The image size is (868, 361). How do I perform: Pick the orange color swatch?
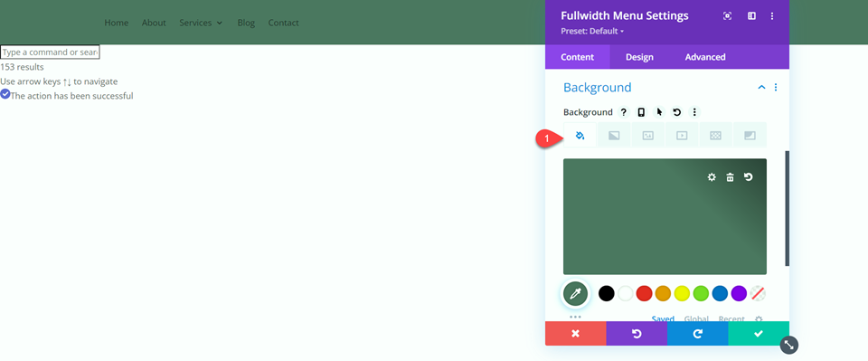point(663,293)
